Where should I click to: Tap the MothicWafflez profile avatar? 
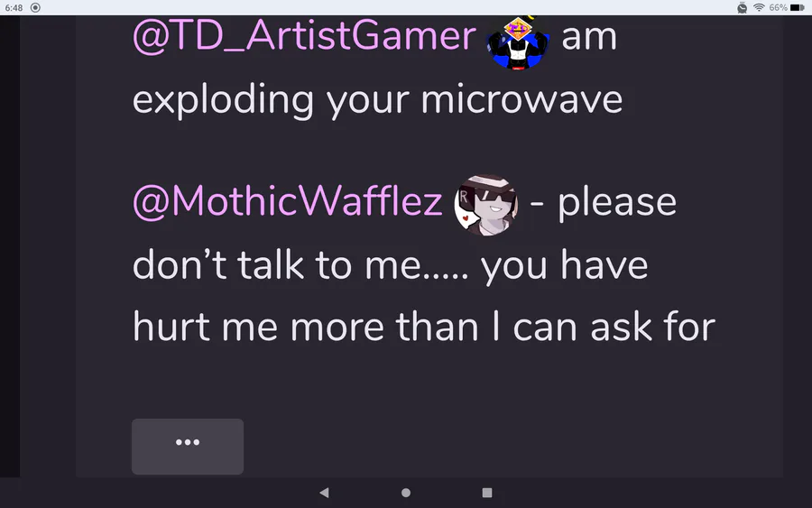[485, 205]
